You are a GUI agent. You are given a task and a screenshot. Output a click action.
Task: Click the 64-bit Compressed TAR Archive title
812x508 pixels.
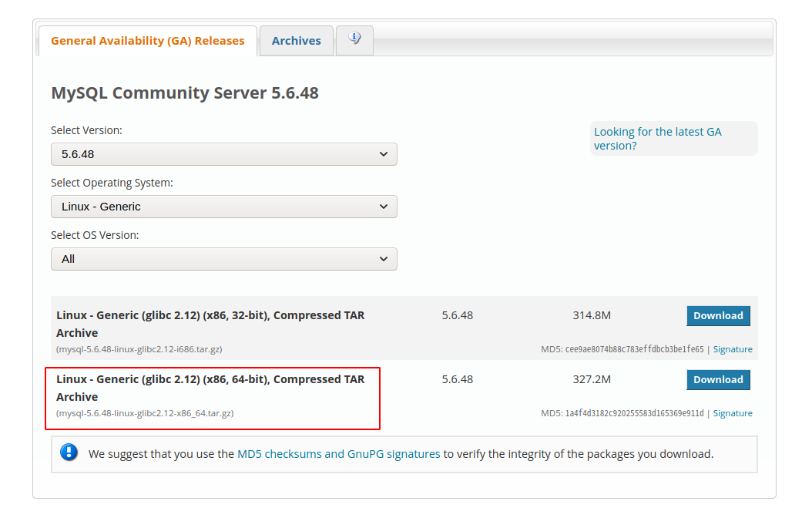(210, 388)
